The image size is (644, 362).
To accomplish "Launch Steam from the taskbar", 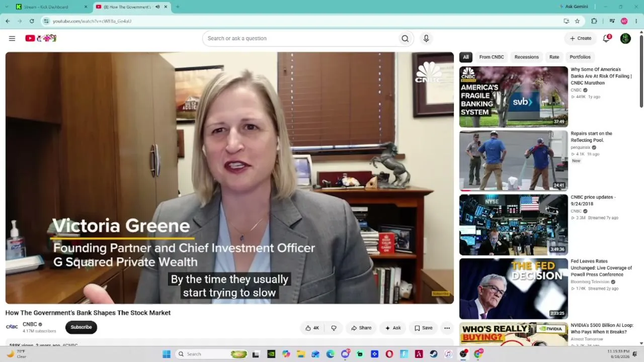I will tap(434, 354).
